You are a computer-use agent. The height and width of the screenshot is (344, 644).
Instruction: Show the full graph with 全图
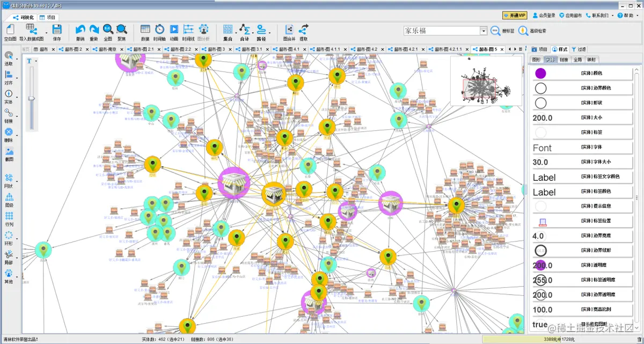(x=108, y=32)
